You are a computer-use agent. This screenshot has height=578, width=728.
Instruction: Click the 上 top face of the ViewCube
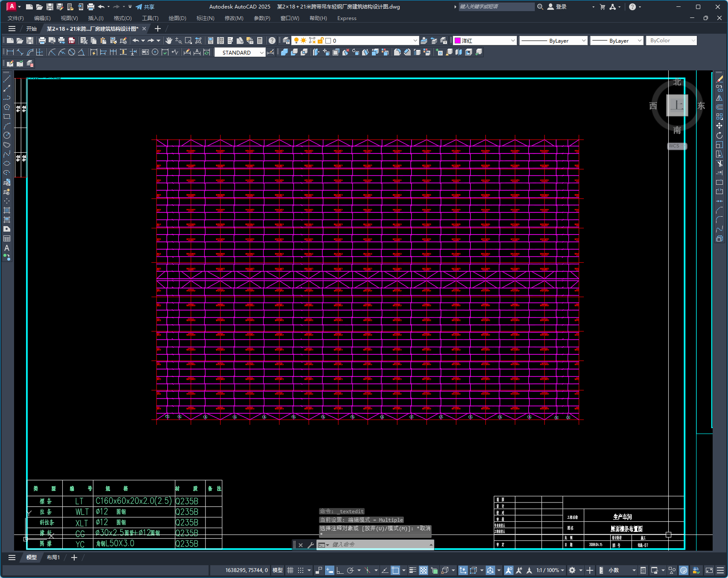677,105
